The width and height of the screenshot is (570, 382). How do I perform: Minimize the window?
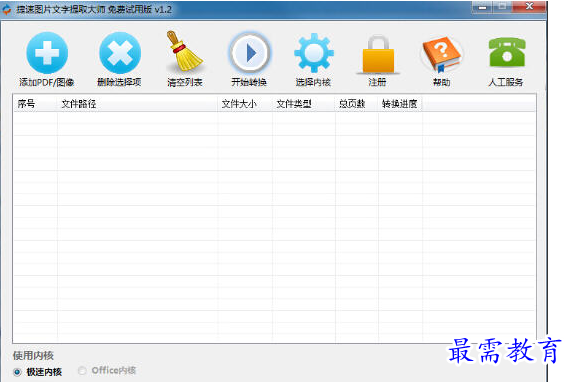pyautogui.click(x=482, y=7)
